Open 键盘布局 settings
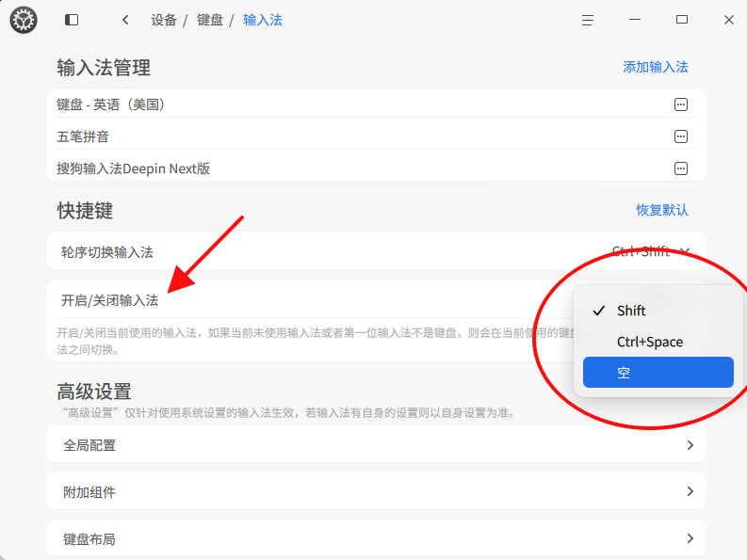 (x=376, y=538)
